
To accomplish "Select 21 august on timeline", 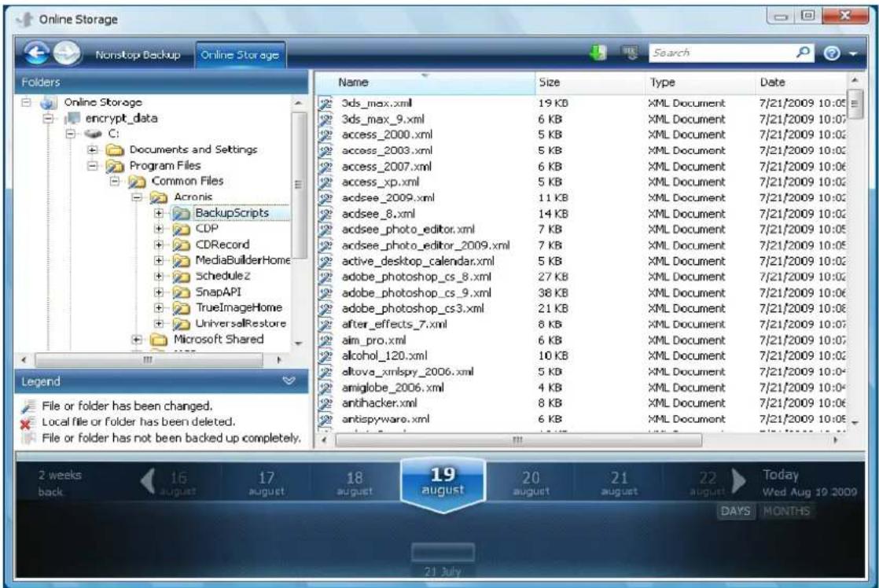I will point(619,483).
